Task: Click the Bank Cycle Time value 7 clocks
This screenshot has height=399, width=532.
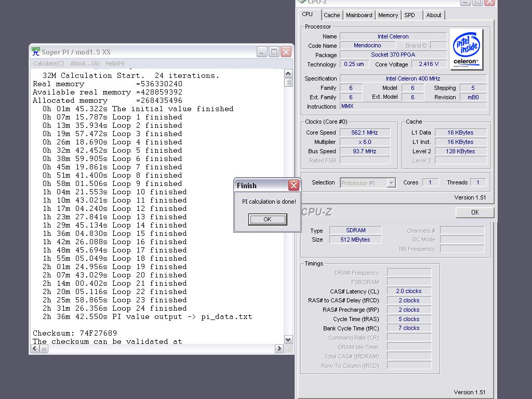Action: click(409, 328)
